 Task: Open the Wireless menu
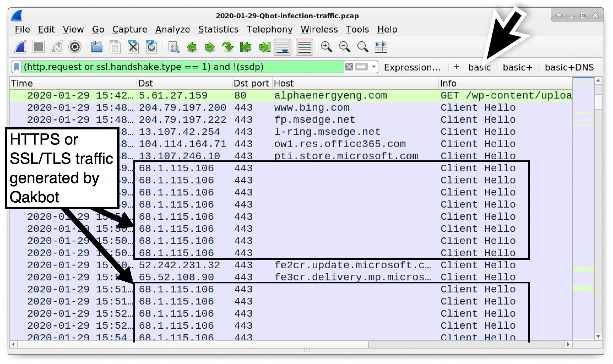319,29
